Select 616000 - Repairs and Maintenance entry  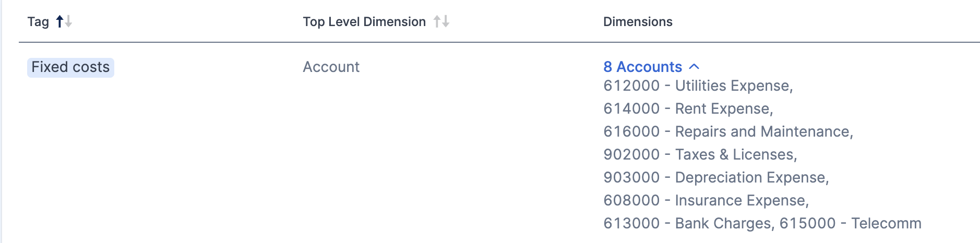[x=728, y=131]
